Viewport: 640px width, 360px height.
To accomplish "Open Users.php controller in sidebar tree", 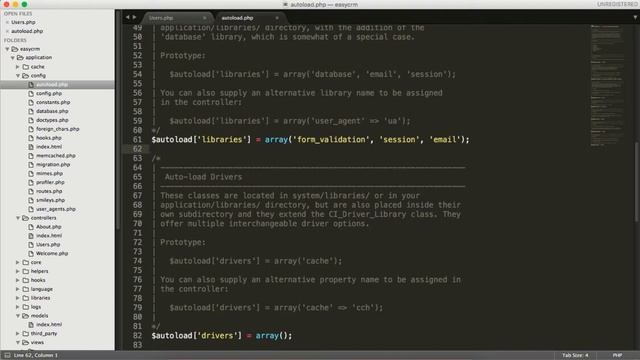I will click(48, 245).
